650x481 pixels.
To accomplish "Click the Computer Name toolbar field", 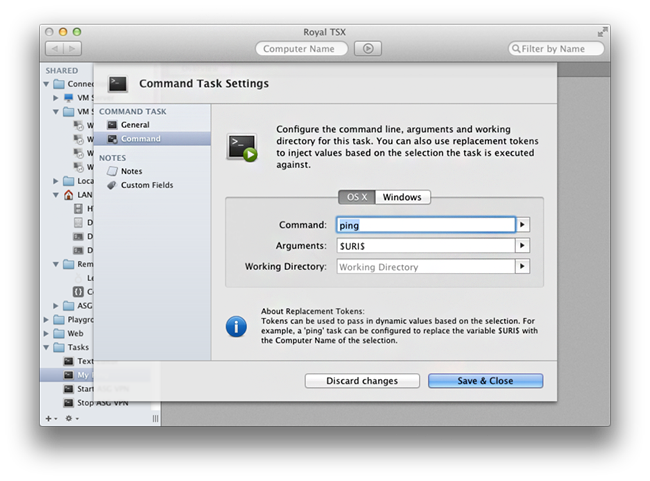I will 301,49.
